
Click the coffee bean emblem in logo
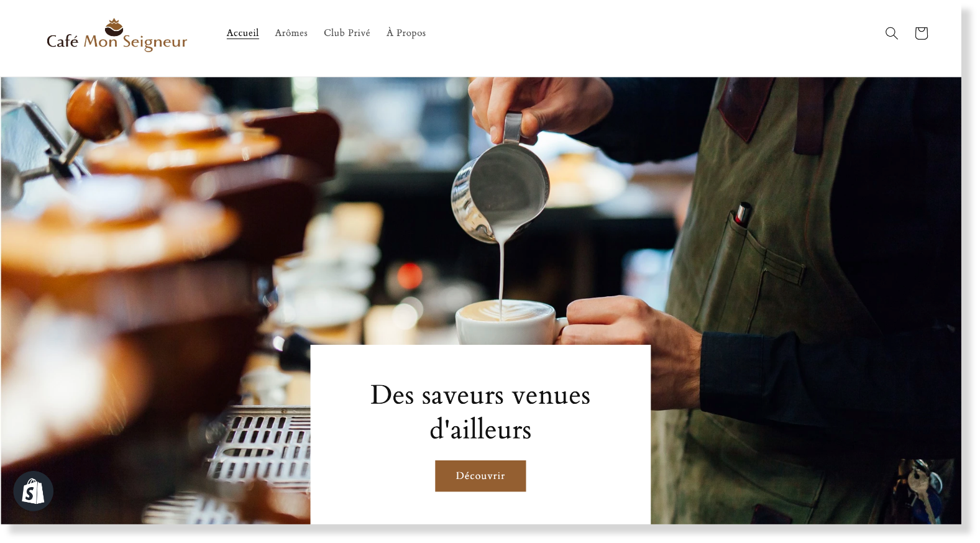pos(114,27)
